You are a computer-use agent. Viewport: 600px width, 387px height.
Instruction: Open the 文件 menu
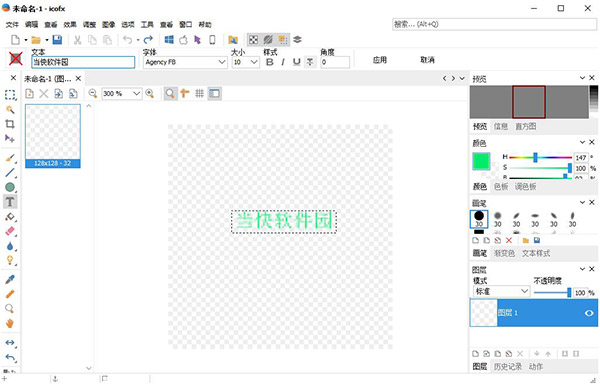pyautogui.click(x=12, y=24)
